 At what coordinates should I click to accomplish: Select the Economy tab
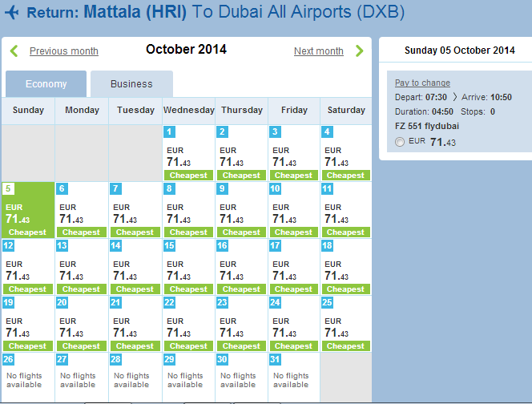(x=46, y=84)
